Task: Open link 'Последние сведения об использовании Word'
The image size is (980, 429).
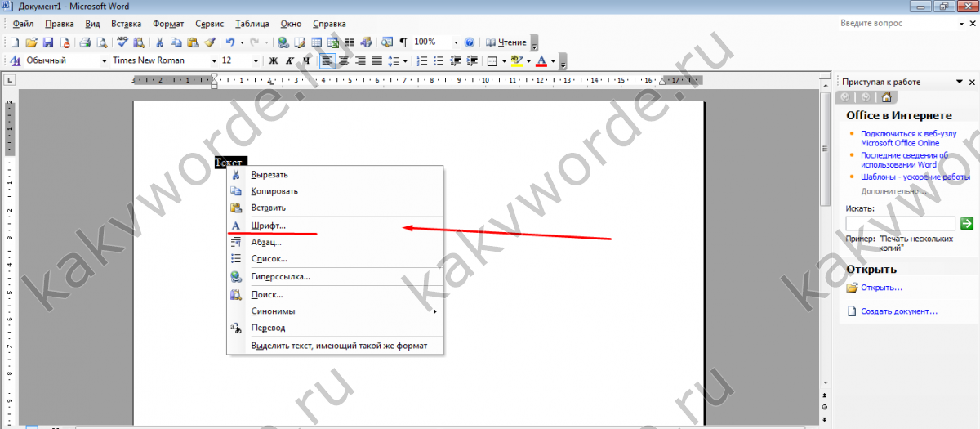Action: pyautogui.click(x=904, y=159)
